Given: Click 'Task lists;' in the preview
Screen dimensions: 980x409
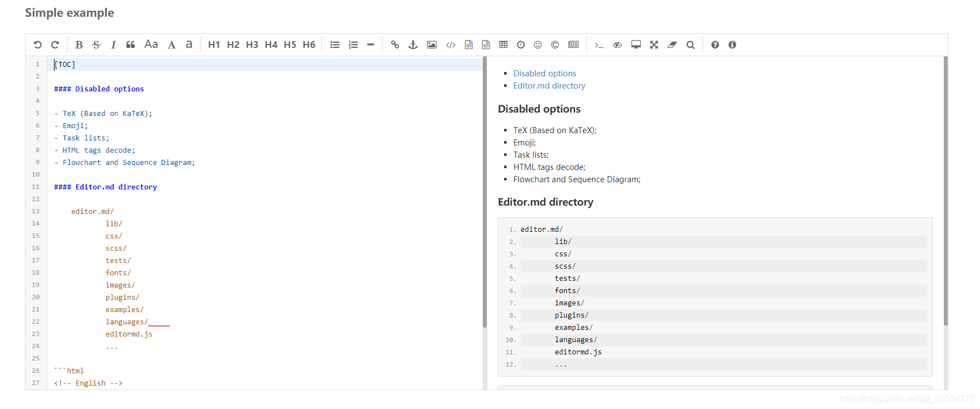Looking at the screenshot, I should (x=531, y=155).
